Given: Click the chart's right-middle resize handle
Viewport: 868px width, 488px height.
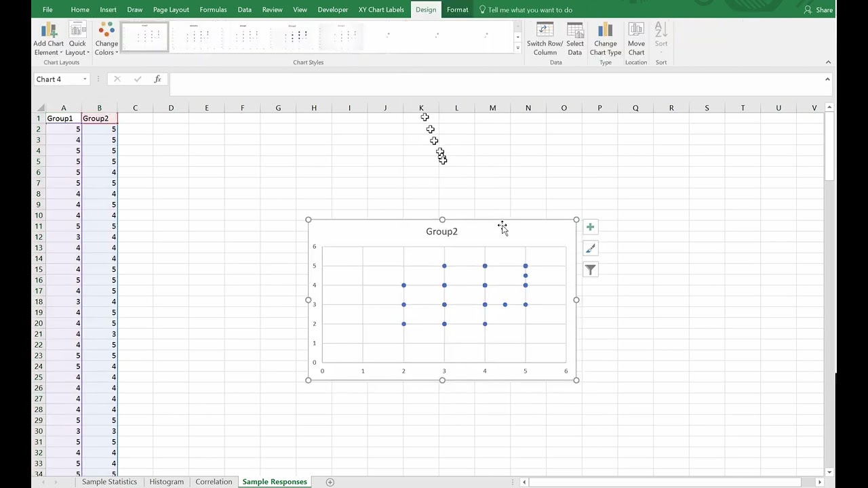Looking at the screenshot, I should (576, 300).
